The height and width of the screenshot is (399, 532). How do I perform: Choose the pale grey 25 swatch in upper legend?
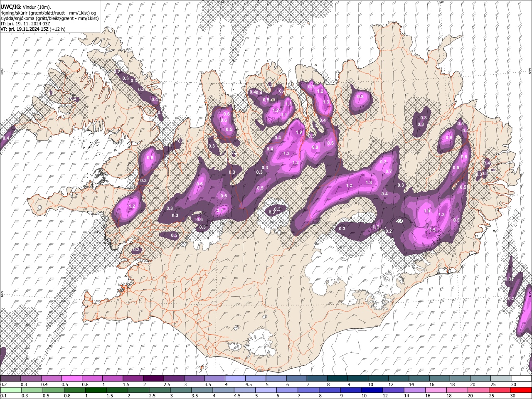coord(501,378)
